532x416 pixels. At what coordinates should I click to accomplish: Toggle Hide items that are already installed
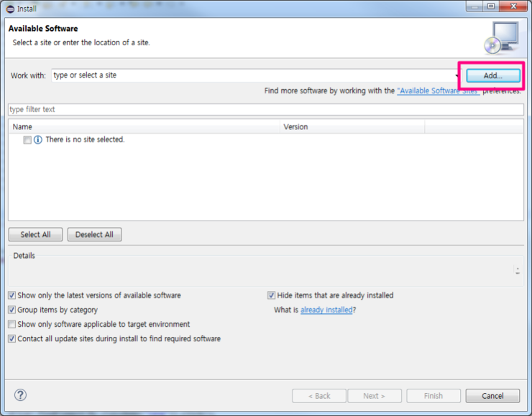pyautogui.click(x=271, y=295)
